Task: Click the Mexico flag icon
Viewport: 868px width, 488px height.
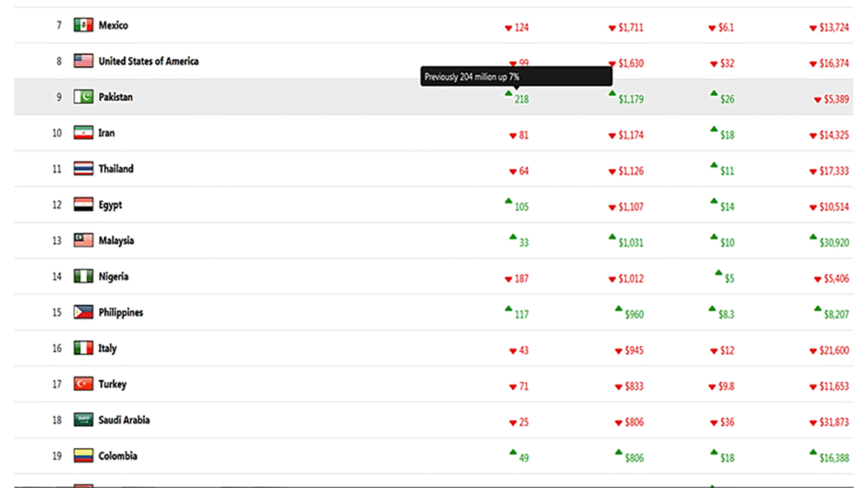Action: [x=83, y=25]
